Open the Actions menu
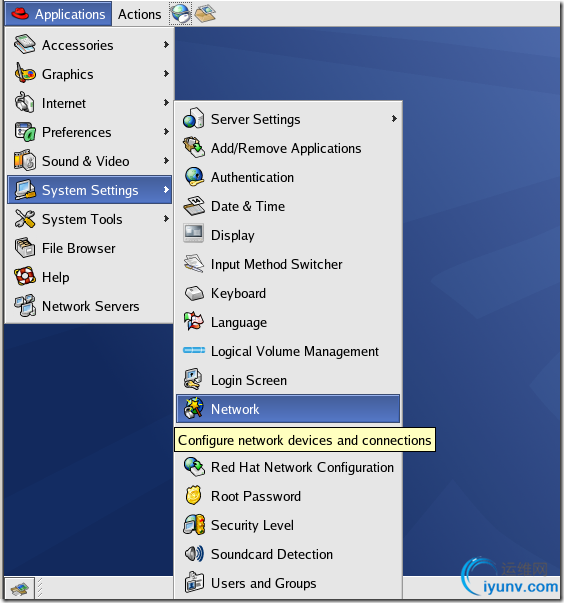 click(140, 14)
